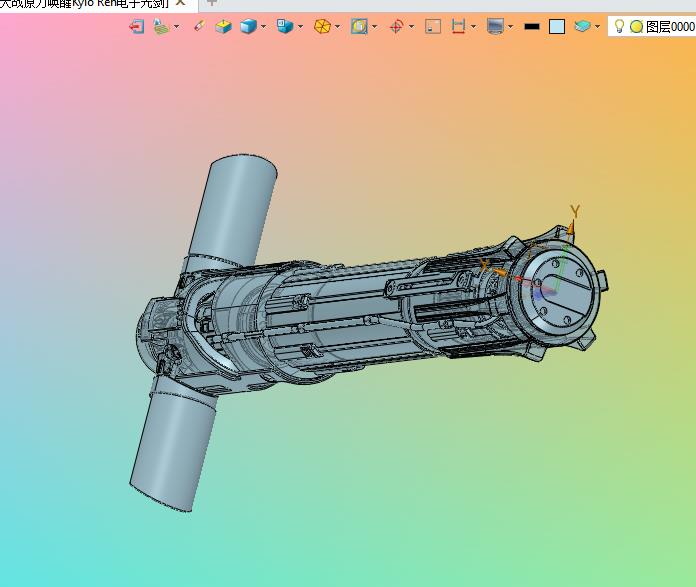Expand the orange polyhedron icon dropdown
This screenshot has width=696, height=587.
tap(337, 27)
